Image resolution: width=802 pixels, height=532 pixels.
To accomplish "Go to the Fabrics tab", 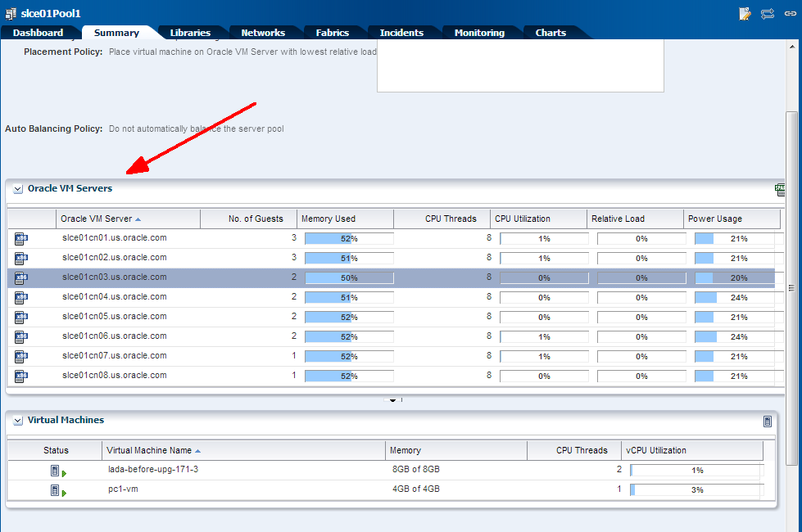I will 333,33.
